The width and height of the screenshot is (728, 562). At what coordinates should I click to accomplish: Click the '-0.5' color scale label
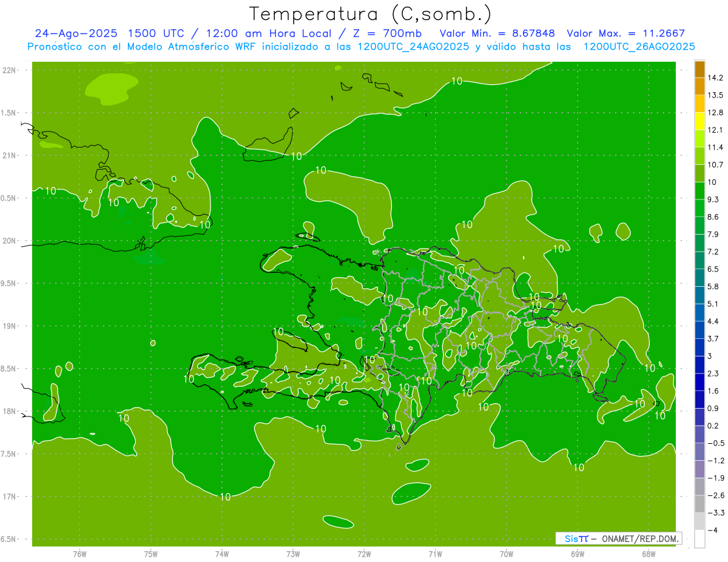[716, 443]
